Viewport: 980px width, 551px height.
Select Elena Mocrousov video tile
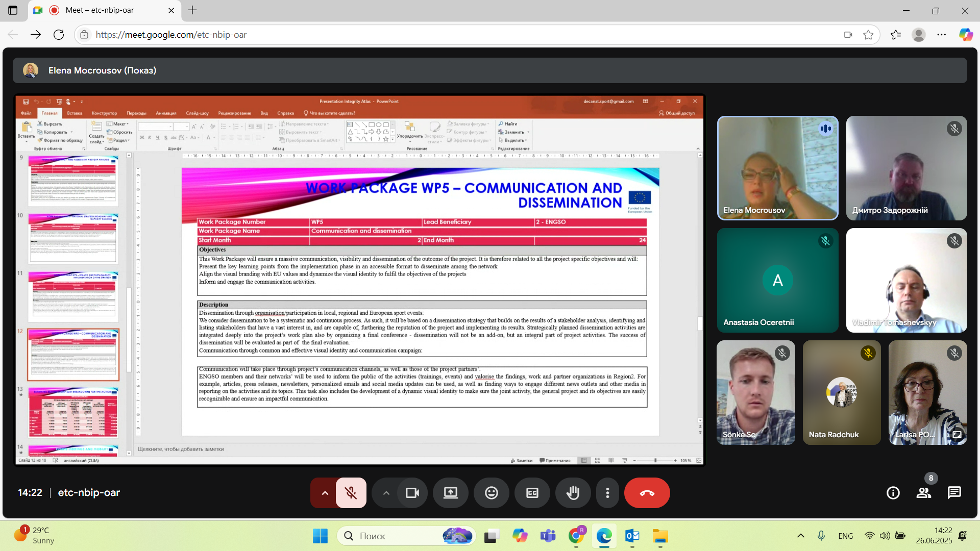click(x=777, y=168)
